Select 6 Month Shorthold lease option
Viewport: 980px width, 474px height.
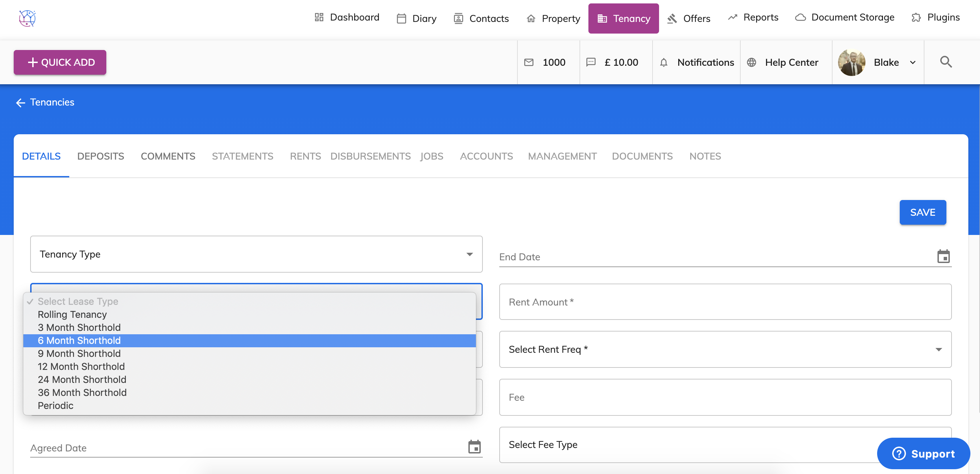click(79, 340)
